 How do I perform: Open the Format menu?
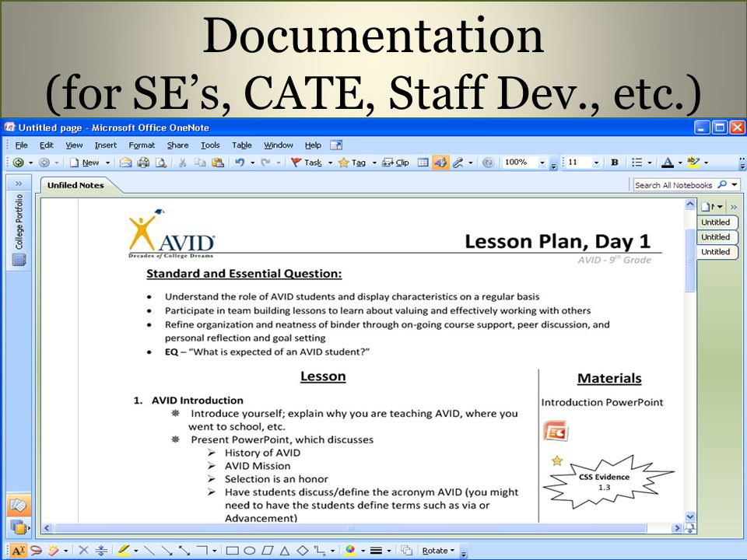tap(142, 145)
